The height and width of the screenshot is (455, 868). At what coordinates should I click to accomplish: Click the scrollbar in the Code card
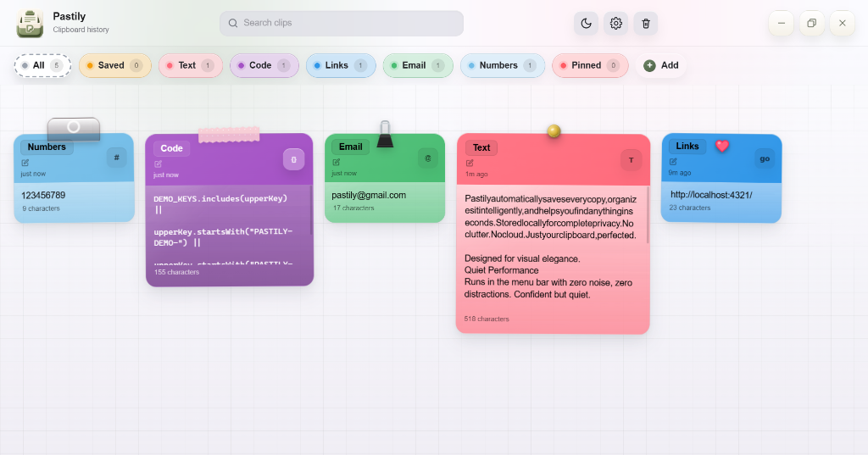[311, 210]
